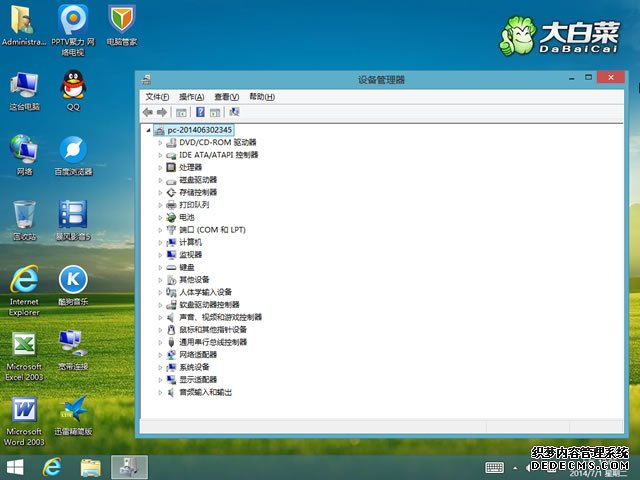Expand the IDE ATA/ATAPI 控制器 arrow
Viewport: 640px width, 480px height.
tap(160, 155)
